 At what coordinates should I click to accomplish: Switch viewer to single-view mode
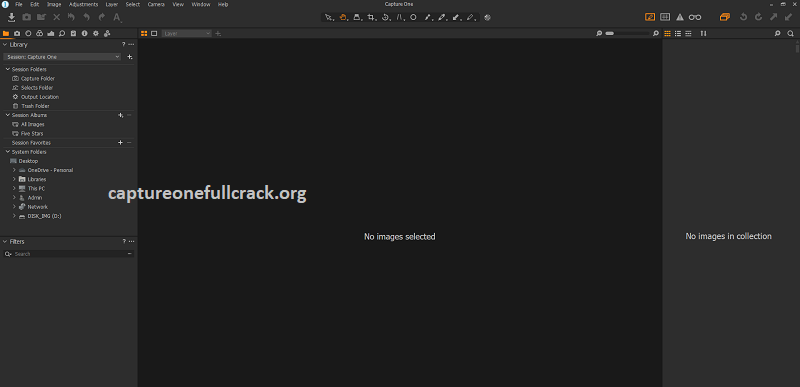click(154, 34)
